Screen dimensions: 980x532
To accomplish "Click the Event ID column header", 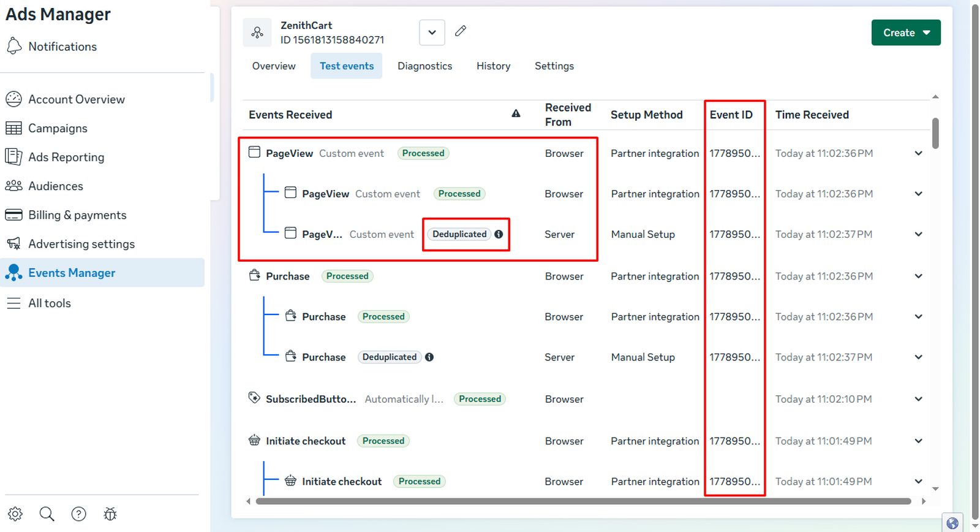I will pyautogui.click(x=731, y=115).
